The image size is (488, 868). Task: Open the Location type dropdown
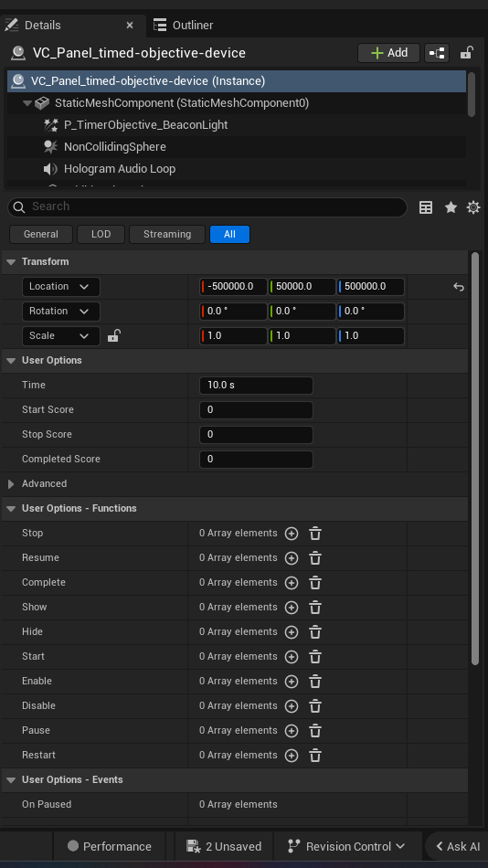[60, 287]
